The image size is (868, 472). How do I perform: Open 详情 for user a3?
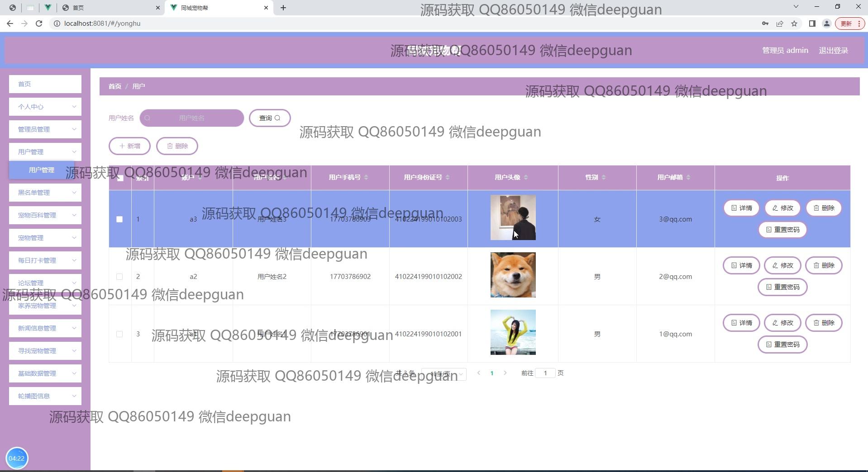(x=741, y=208)
